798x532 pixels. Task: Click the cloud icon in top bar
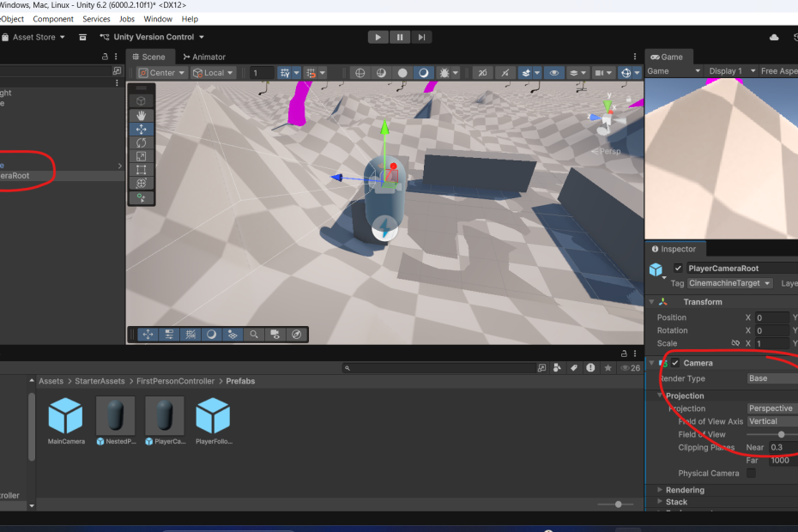(x=775, y=37)
